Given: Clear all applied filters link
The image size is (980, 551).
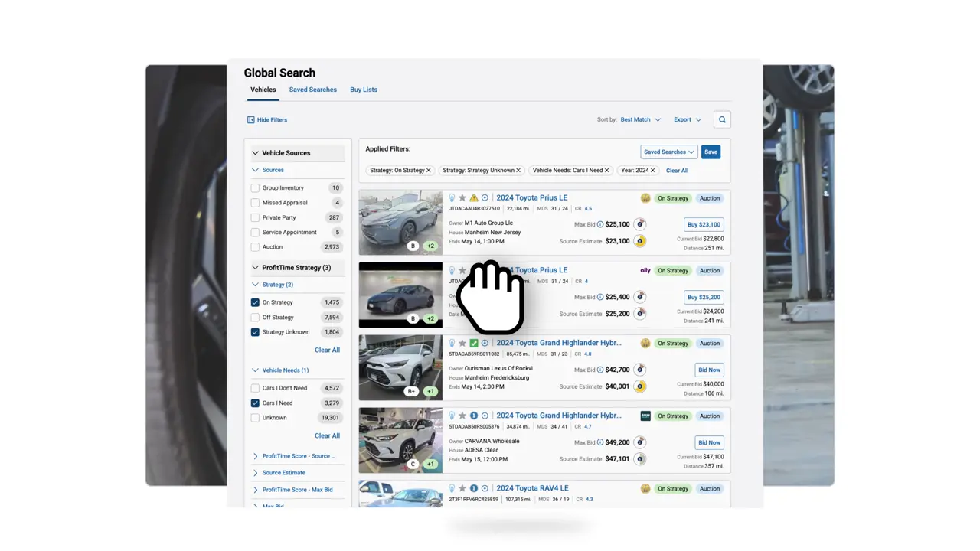Looking at the screenshot, I should [x=677, y=171].
